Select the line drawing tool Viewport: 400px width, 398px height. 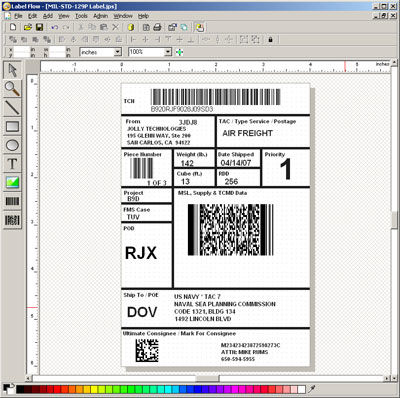12,107
